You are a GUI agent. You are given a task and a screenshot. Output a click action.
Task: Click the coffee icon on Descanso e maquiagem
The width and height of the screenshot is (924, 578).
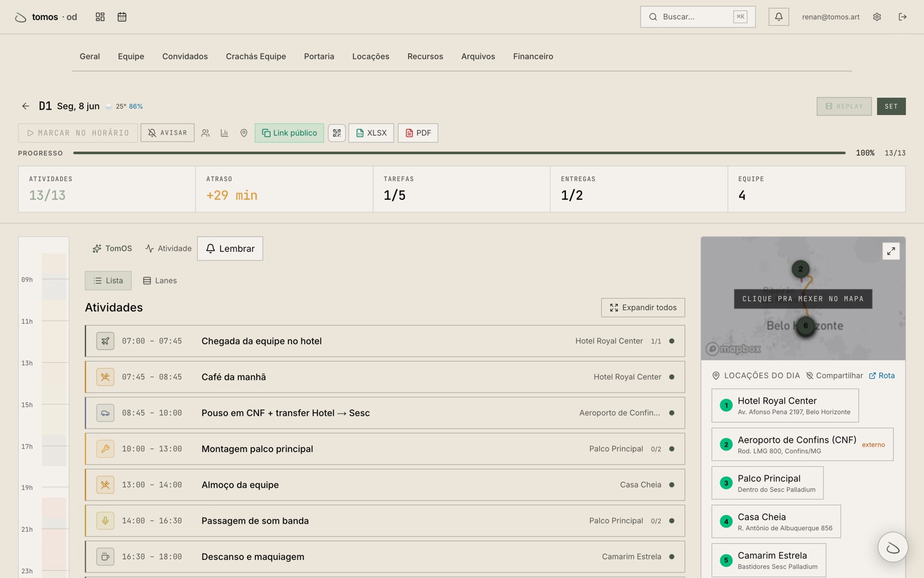tap(105, 557)
